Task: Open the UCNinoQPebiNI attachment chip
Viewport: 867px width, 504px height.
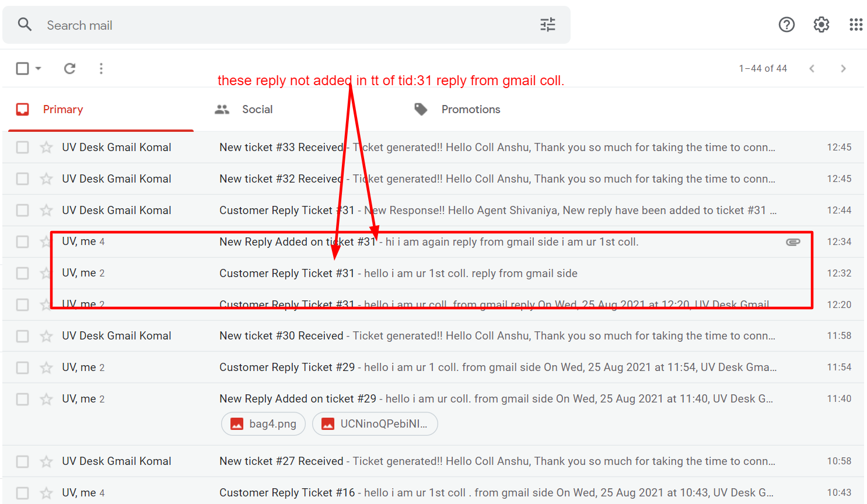Action: 375,424
